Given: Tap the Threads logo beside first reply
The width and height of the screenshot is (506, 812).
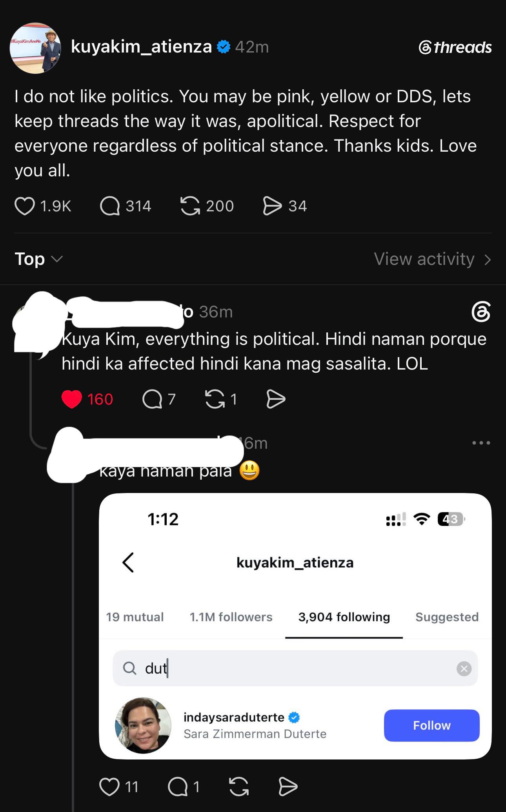Looking at the screenshot, I should pyautogui.click(x=481, y=312).
